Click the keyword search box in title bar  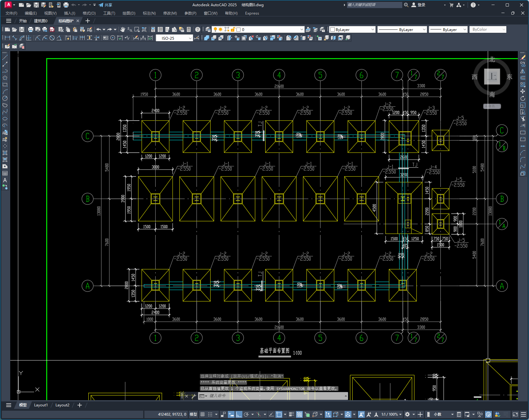pos(374,5)
